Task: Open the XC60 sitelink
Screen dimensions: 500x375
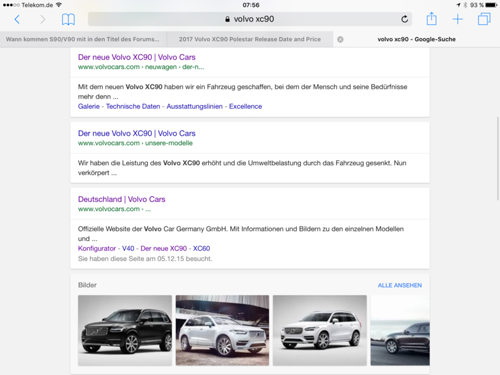Action: click(x=201, y=248)
